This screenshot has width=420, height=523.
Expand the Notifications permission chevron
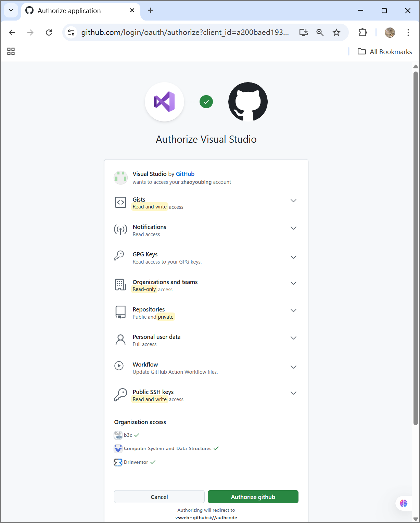[293, 228]
